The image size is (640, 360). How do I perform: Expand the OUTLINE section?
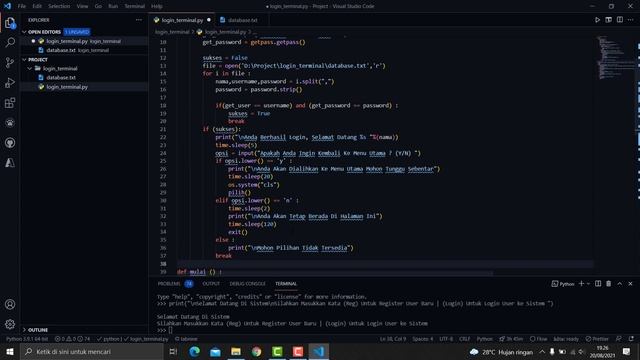click(x=24, y=330)
